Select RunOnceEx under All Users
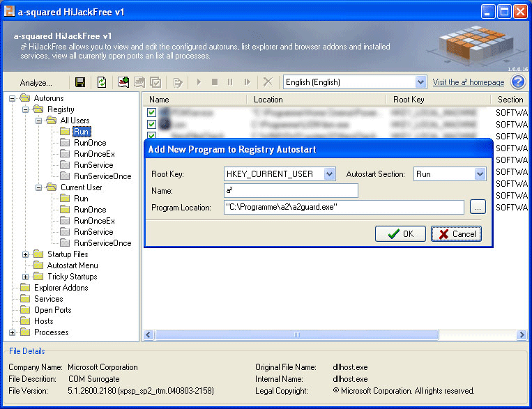The image size is (532, 409). pyautogui.click(x=94, y=154)
